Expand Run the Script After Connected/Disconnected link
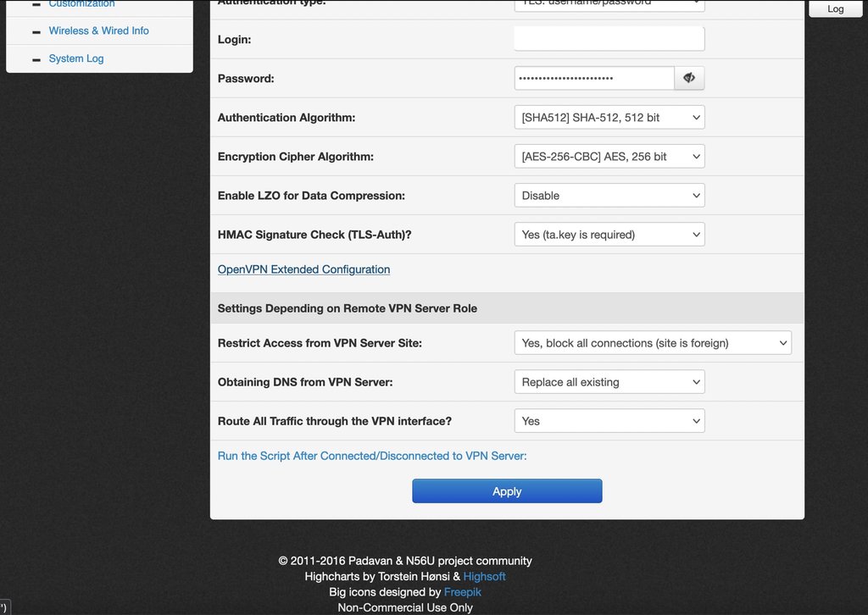Screen dimensions: 868x615 (x=372, y=456)
